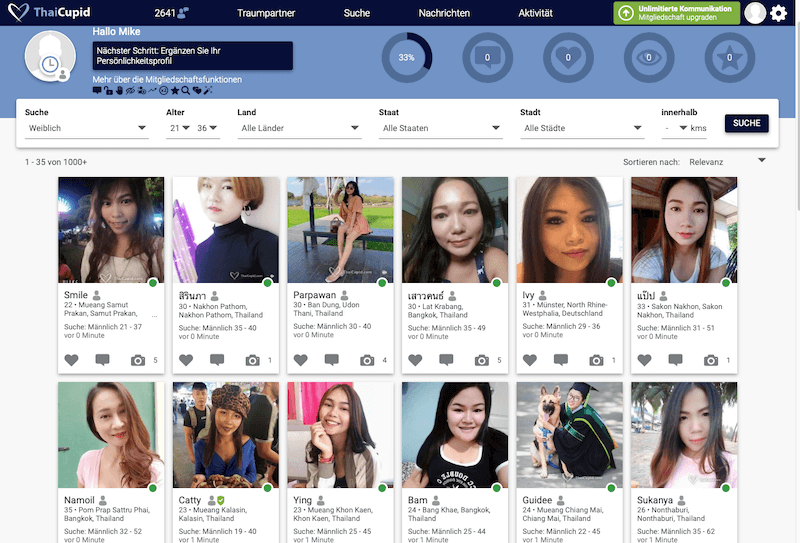Open the profile views eye counter
Viewport: 800px width, 543px height.
click(x=648, y=57)
